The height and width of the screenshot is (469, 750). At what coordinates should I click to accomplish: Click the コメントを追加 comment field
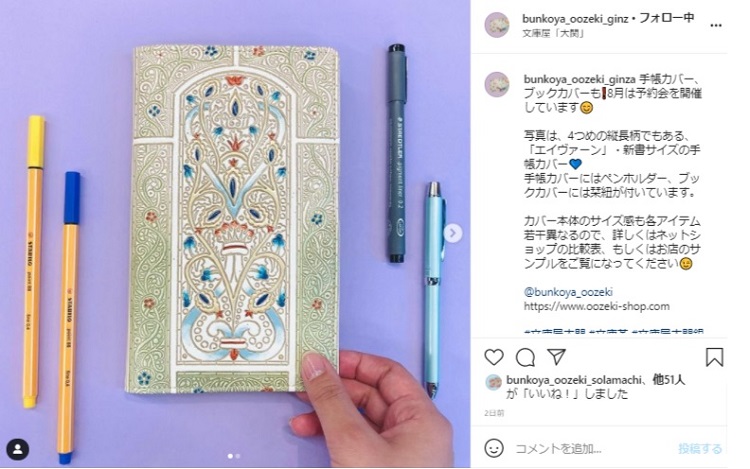[x=591, y=448]
